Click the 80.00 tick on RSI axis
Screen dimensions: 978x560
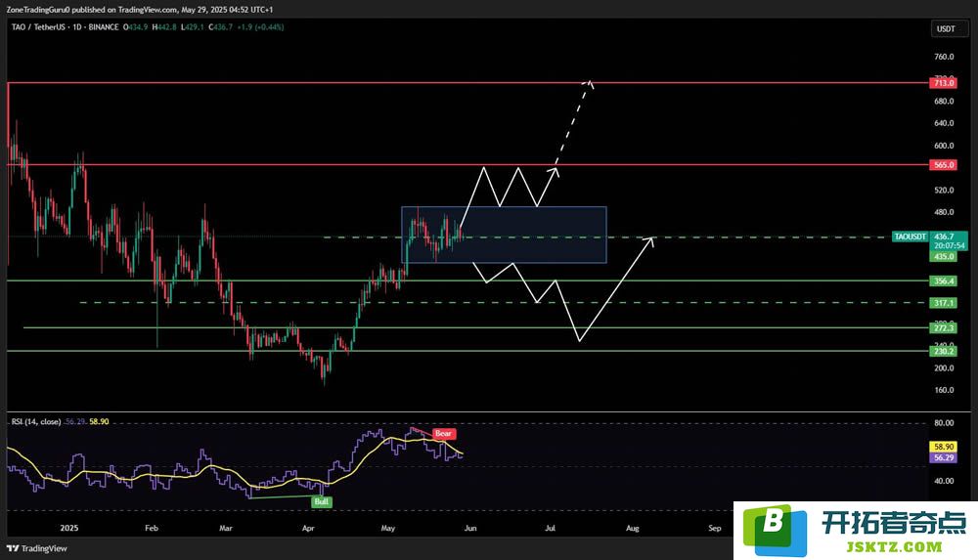point(944,423)
